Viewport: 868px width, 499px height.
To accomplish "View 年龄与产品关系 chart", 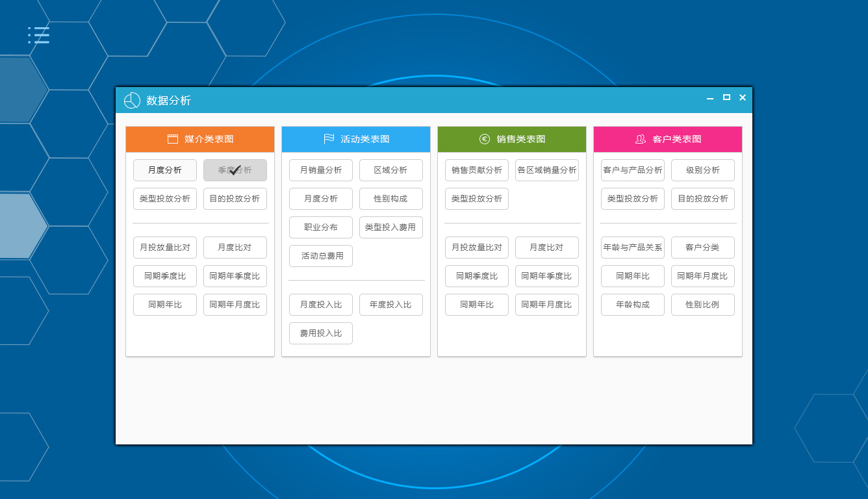I will [x=633, y=248].
